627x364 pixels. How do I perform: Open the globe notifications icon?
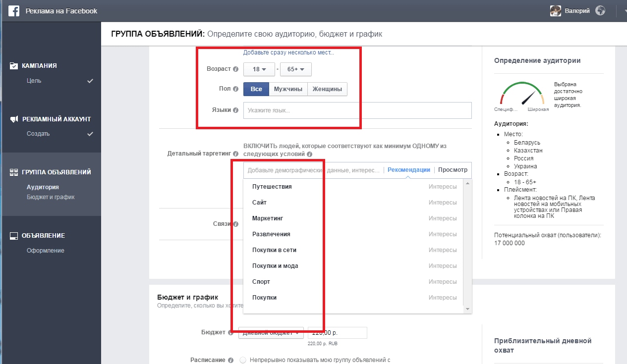pyautogui.click(x=600, y=11)
